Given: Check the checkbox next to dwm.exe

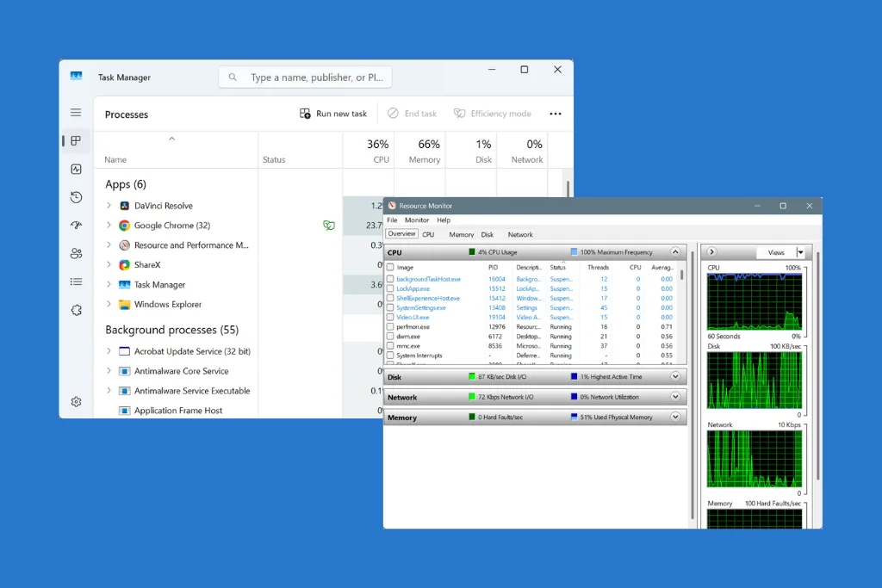Looking at the screenshot, I should pos(389,337).
